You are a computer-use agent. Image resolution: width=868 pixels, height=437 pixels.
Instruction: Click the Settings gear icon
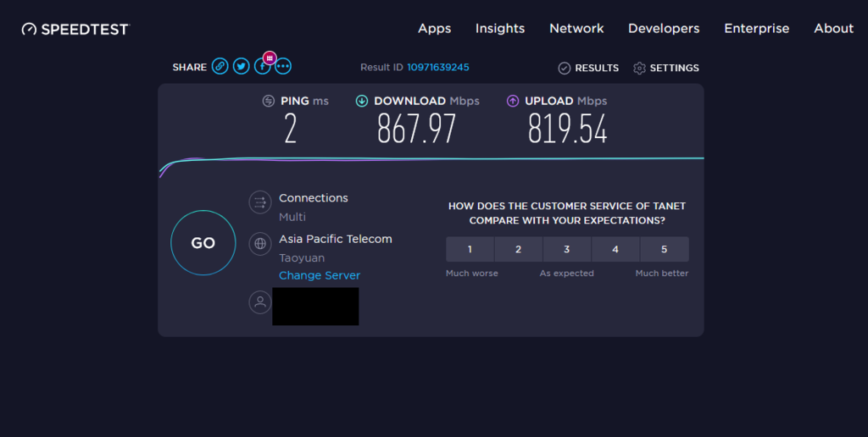coord(639,68)
